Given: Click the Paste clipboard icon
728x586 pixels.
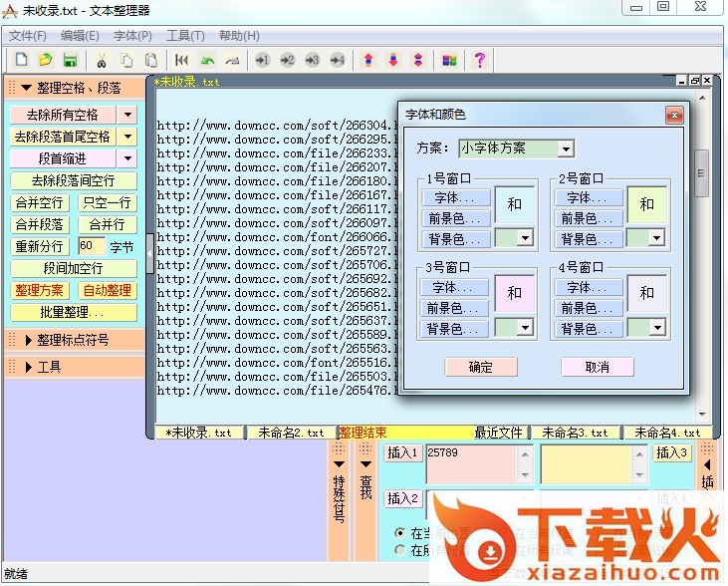Looking at the screenshot, I should pyautogui.click(x=151, y=61).
